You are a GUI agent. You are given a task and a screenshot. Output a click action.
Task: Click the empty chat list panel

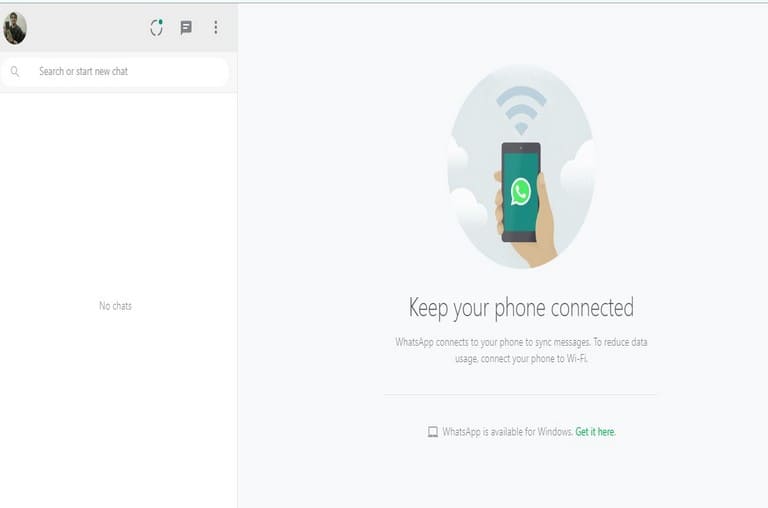click(119, 300)
